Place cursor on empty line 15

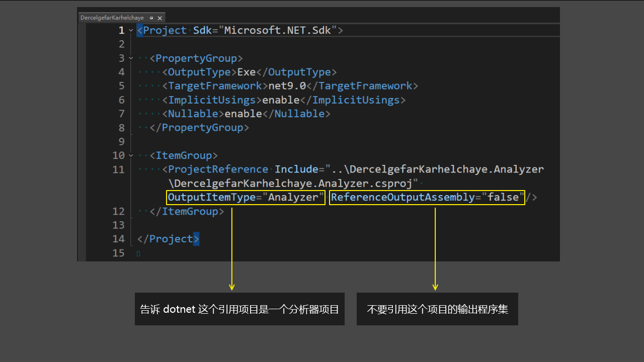pyautogui.click(x=138, y=253)
